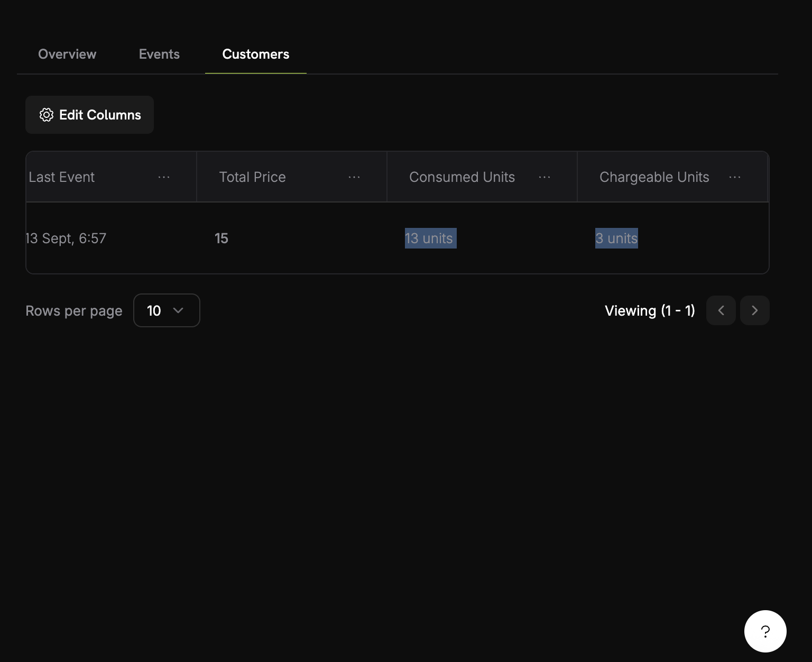The image size is (812, 662).
Task: Click the Viewing (1 - 1) text
Action: (x=650, y=310)
